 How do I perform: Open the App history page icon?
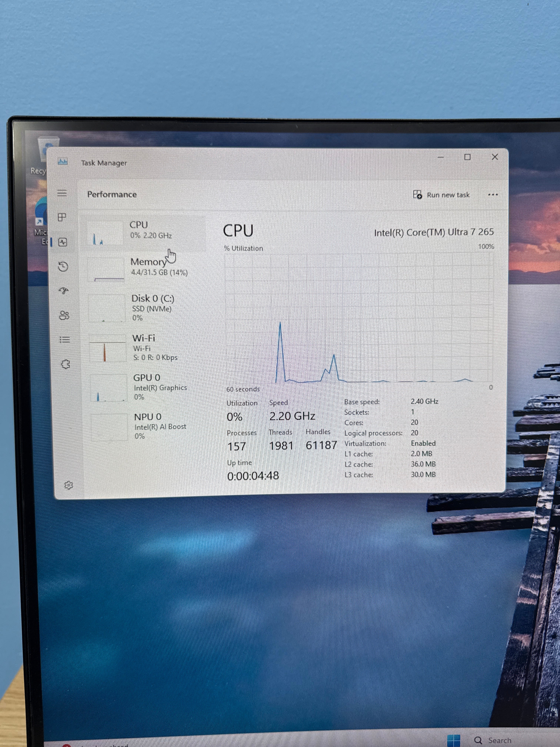click(63, 266)
